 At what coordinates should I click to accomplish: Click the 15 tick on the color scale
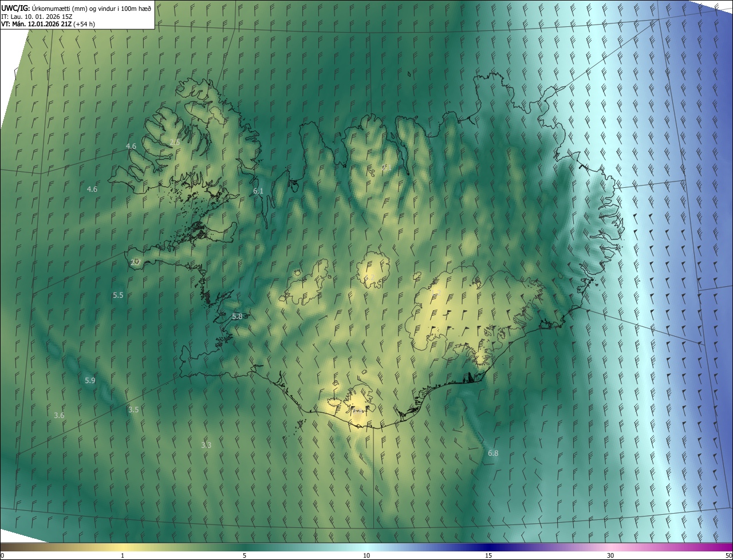tap(488, 555)
